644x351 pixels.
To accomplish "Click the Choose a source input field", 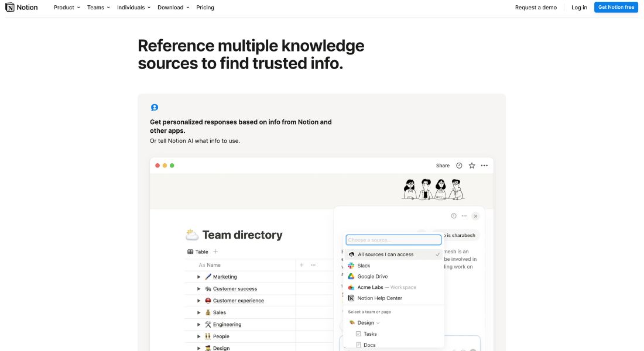I will pos(393,239).
